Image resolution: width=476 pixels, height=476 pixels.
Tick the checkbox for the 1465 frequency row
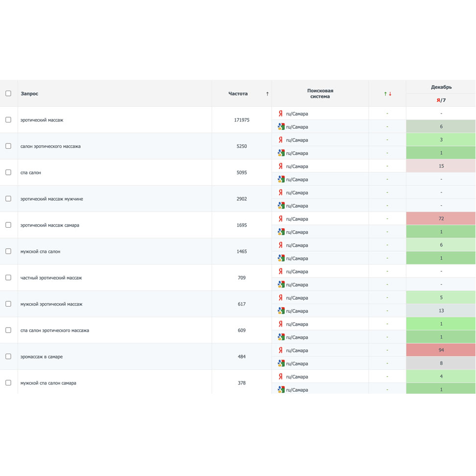click(x=8, y=251)
